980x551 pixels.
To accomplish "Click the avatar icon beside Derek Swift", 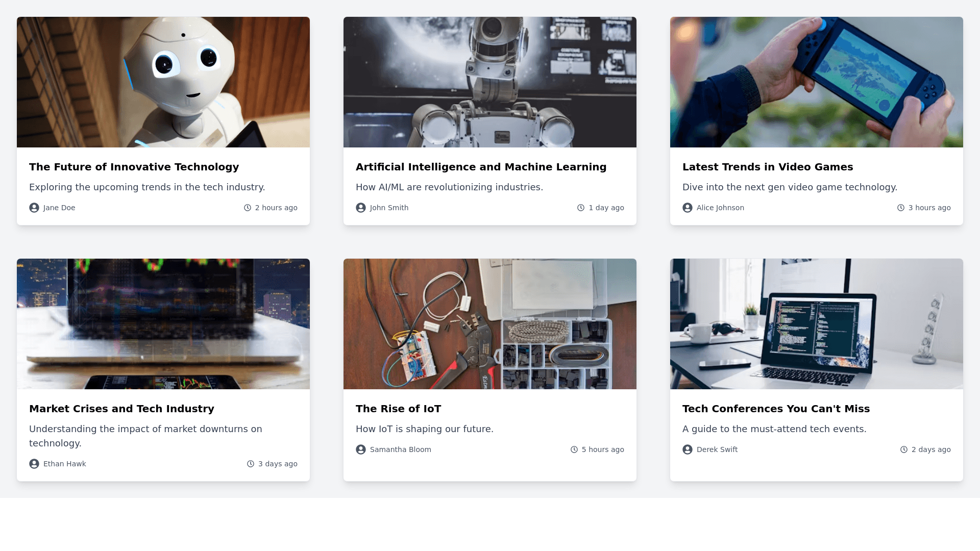I will [x=688, y=449].
